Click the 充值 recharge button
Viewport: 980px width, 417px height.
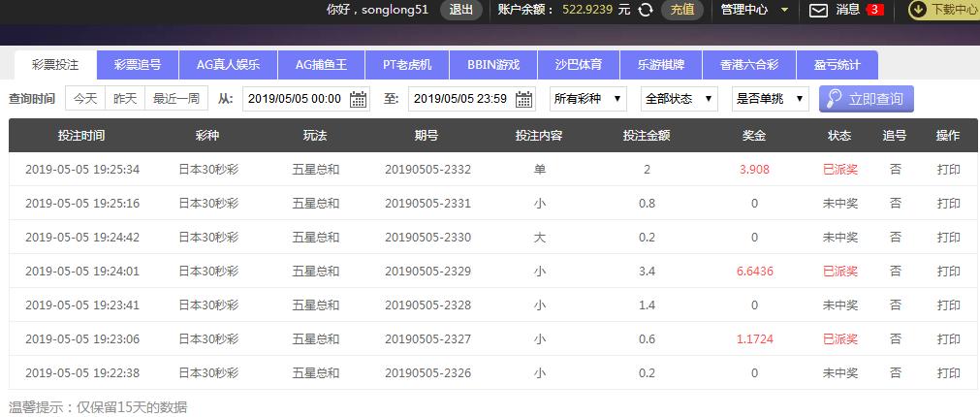click(681, 10)
